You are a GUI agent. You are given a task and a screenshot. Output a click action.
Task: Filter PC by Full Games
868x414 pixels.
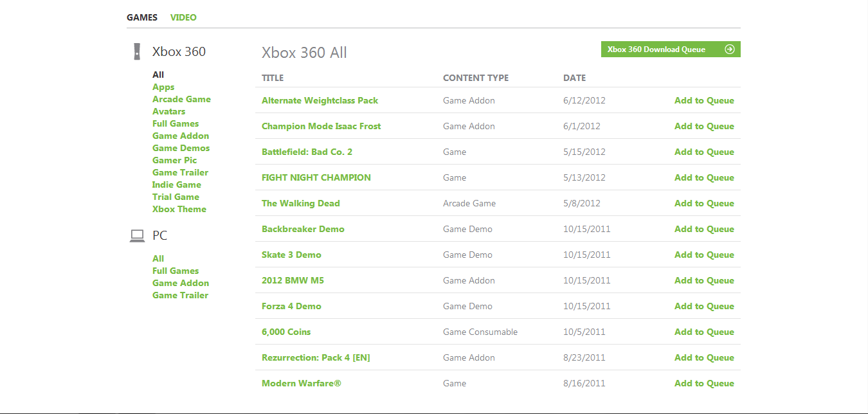(176, 271)
